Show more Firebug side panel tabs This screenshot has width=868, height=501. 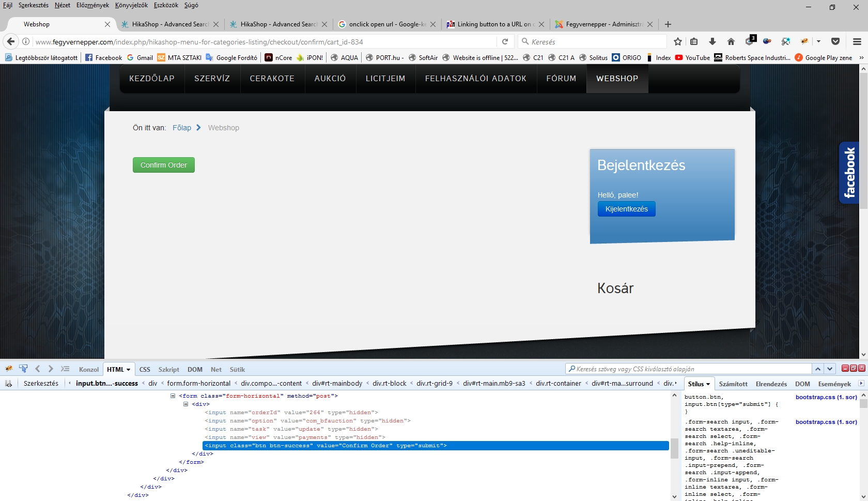861,384
